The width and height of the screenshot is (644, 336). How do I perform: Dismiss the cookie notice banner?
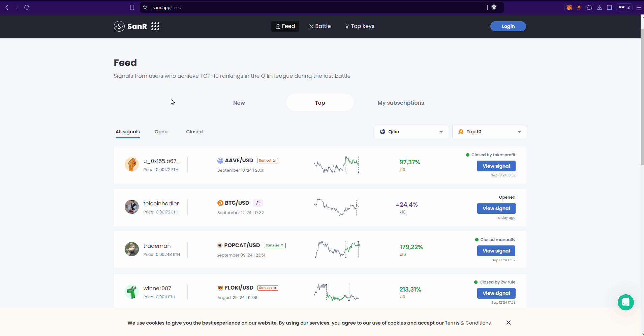pyautogui.click(x=508, y=323)
